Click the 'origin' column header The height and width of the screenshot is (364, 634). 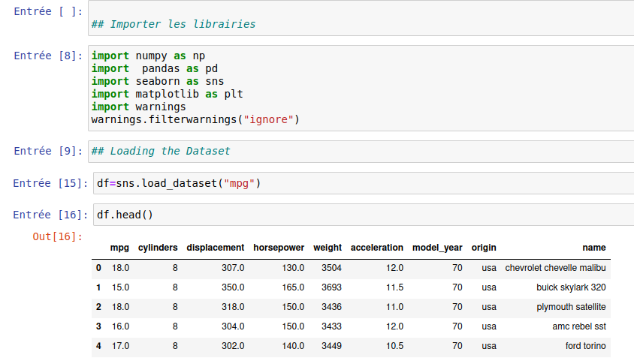click(x=484, y=248)
